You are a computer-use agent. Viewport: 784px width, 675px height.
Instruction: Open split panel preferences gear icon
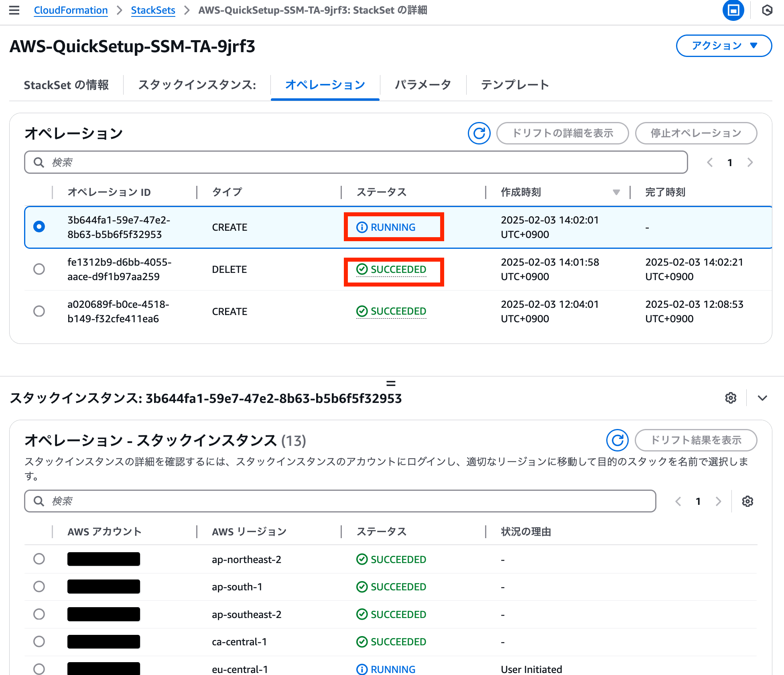(x=731, y=398)
